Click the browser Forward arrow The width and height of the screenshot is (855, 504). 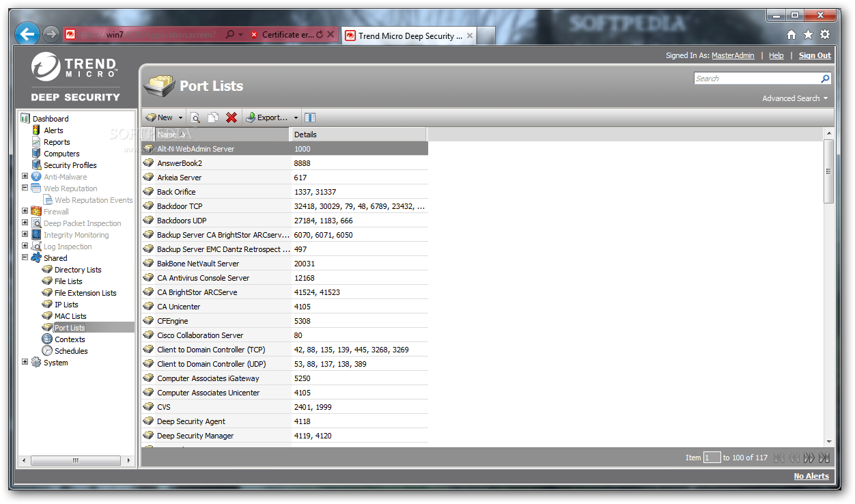coord(51,33)
